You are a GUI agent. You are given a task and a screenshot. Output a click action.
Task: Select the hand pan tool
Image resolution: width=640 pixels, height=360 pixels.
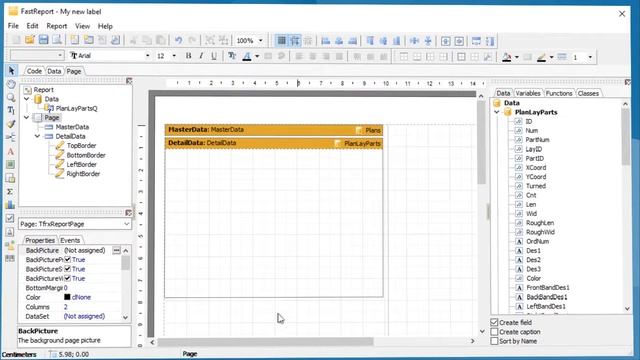click(x=11, y=84)
